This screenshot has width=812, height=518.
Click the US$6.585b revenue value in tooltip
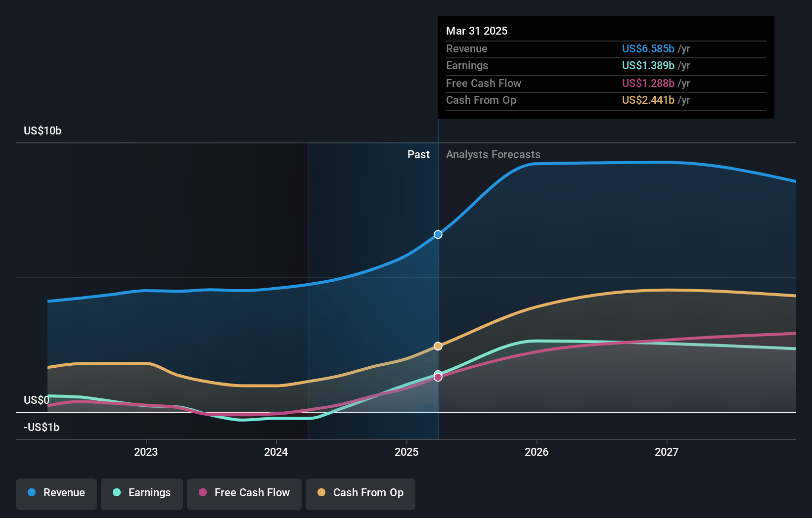[648, 48]
